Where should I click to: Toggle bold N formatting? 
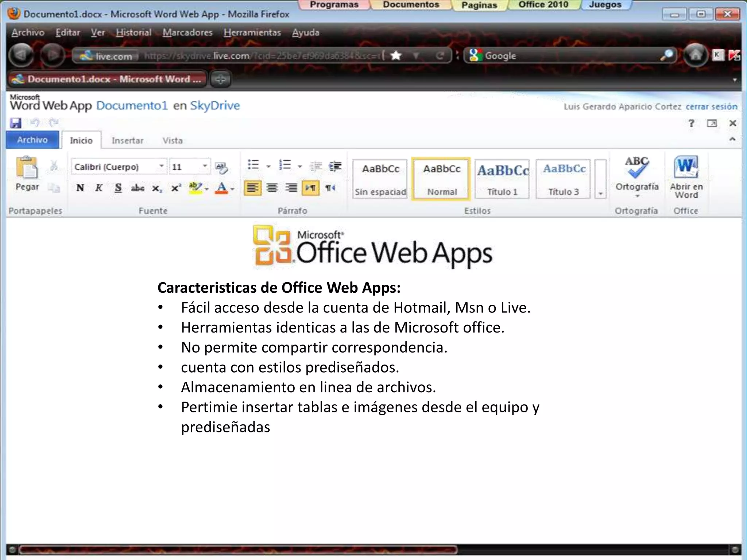[80, 188]
